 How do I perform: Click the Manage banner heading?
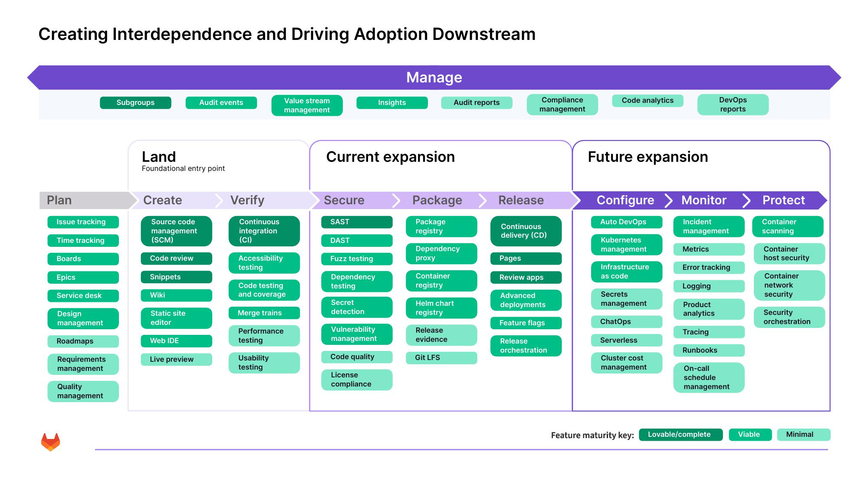tap(434, 78)
